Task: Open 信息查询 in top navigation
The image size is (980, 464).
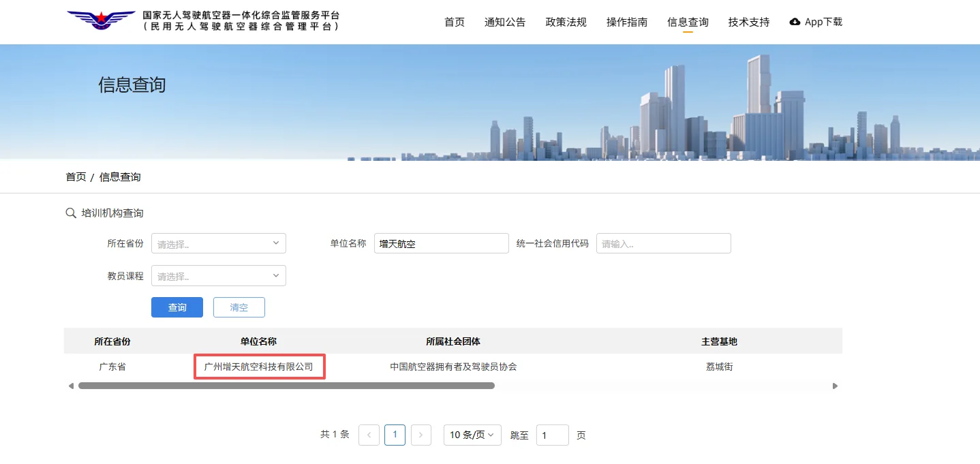Action: pyautogui.click(x=688, y=22)
